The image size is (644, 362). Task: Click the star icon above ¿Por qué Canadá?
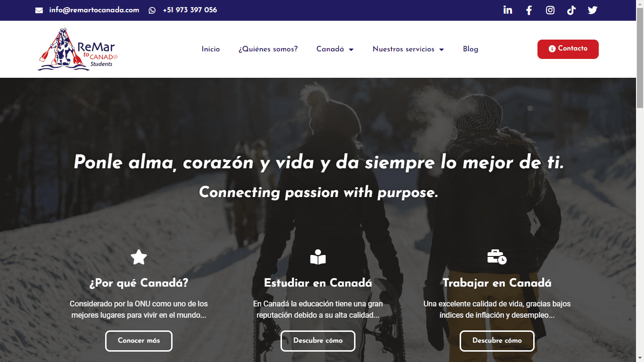[x=139, y=257]
